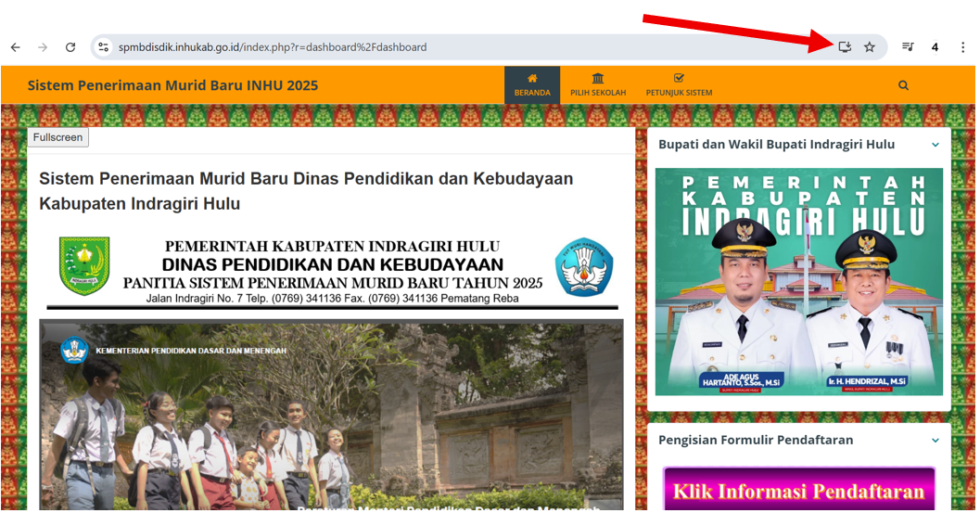Viewport: 980px width, 513px height.
Task: Click the ministry logo on the video banner
Action: 74,351
